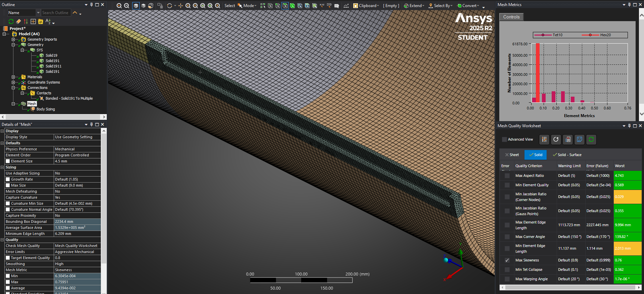This screenshot has height=294, width=644.
Task: Pin the Mesh Metrics panel
Action: 629,5
